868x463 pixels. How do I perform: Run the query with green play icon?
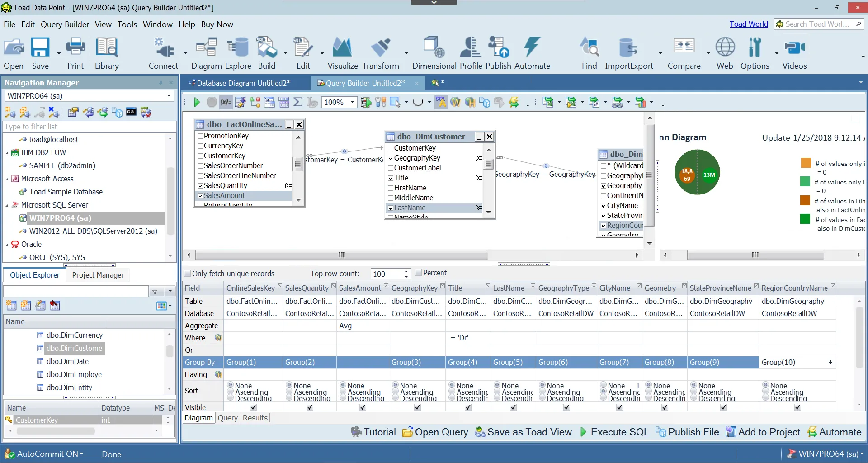tap(197, 102)
